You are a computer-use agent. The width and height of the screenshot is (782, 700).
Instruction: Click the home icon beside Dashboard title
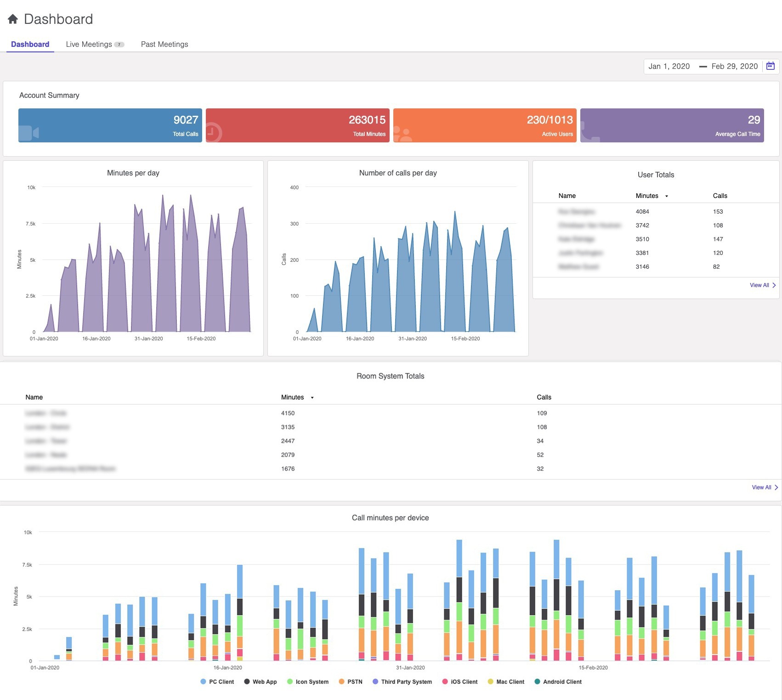point(13,19)
